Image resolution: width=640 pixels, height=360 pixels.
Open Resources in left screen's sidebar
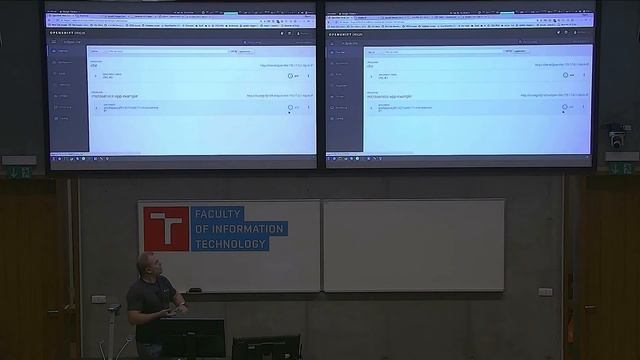coord(62,85)
